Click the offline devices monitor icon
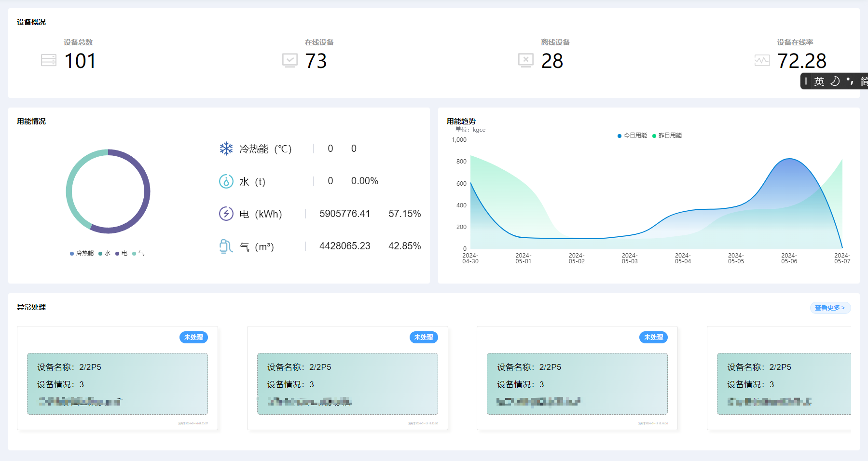 (x=526, y=60)
